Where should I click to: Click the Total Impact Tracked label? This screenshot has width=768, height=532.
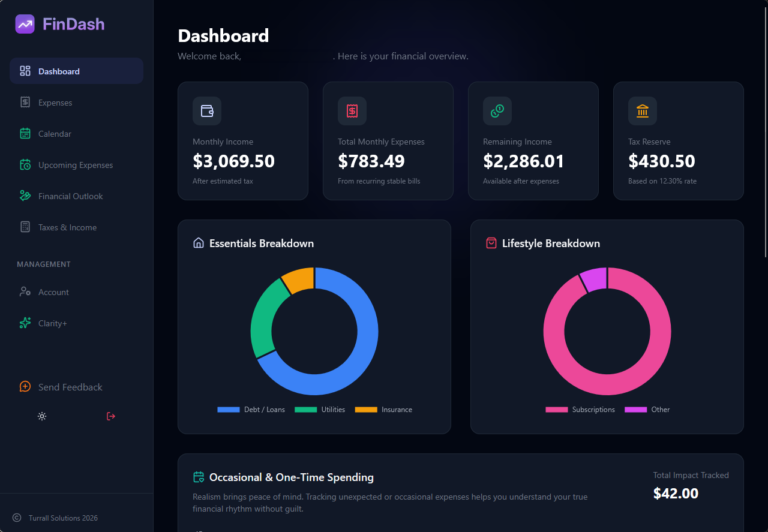pyautogui.click(x=691, y=475)
